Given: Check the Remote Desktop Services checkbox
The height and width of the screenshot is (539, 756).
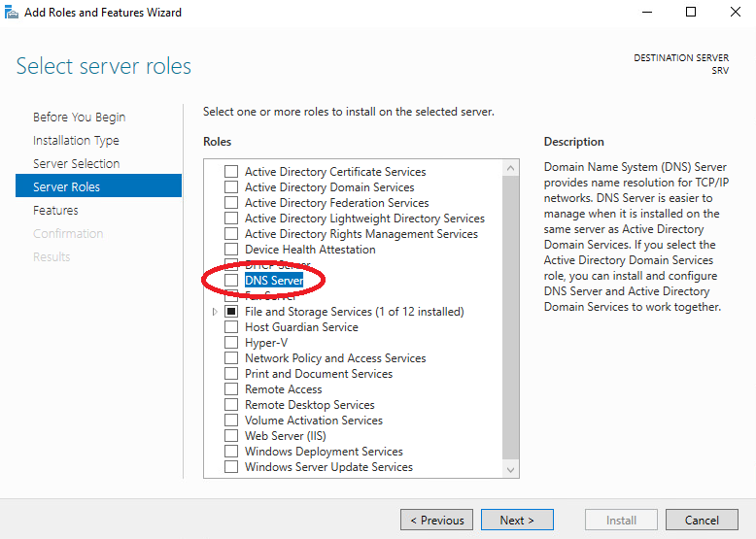Looking at the screenshot, I should click(x=231, y=405).
